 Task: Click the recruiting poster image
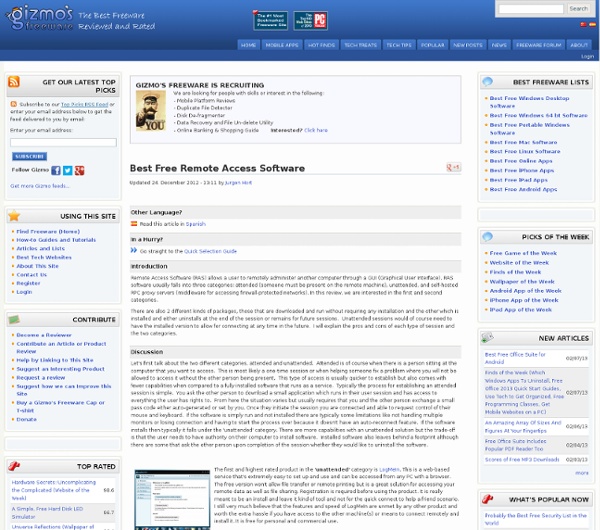pyautogui.click(x=151, y=111)
